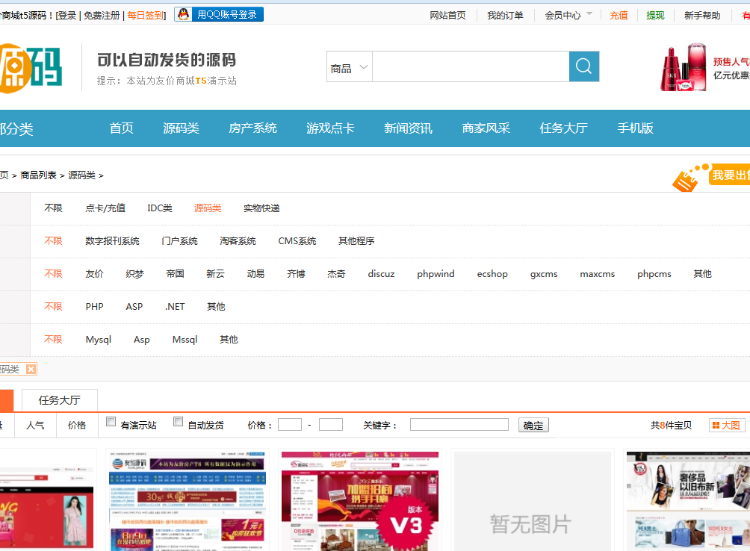The width and height of the screenshot is (750, 551).
Task: Select discuz brand filter
Action: coord(381,274)
